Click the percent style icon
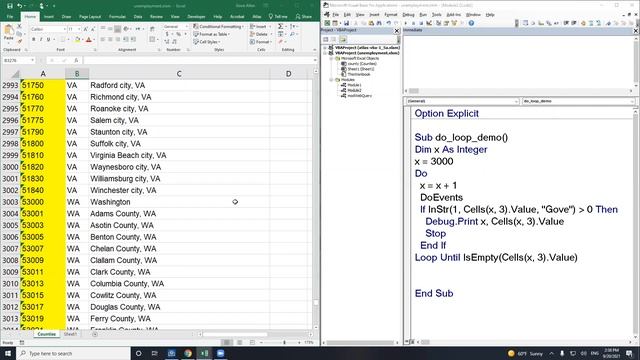The width and height of the screenshot is (640, 360). click(x=178, y=34)
